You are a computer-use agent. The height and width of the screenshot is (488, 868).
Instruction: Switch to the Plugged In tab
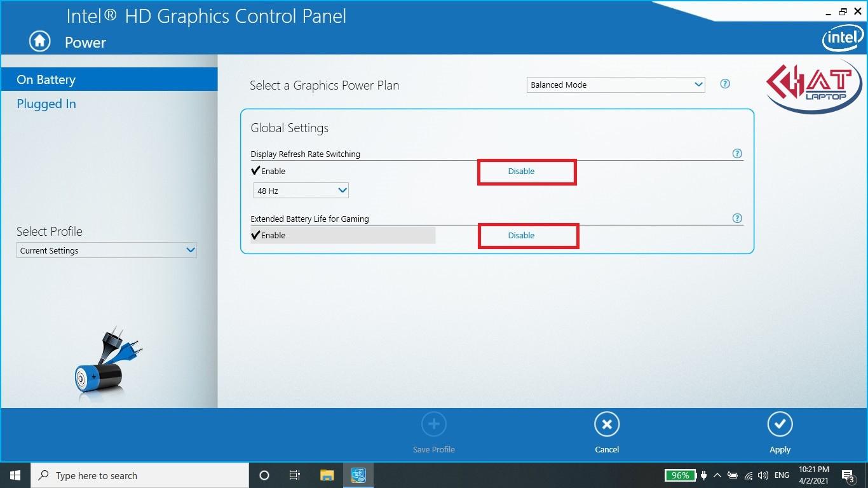[x=46, y=104]
